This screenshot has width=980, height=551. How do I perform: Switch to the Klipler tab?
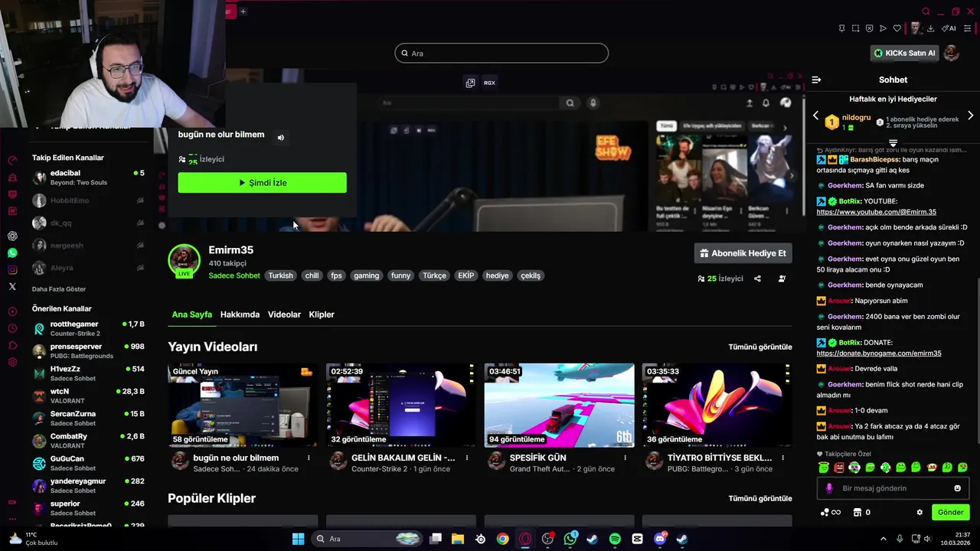[322, 315]
